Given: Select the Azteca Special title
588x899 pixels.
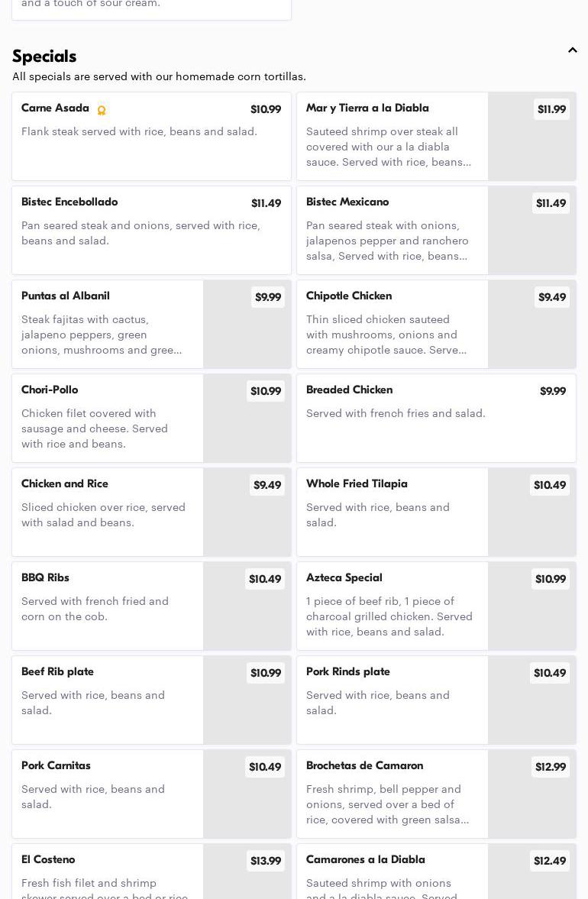Looking at the screenshot, I should click(344, 578).
